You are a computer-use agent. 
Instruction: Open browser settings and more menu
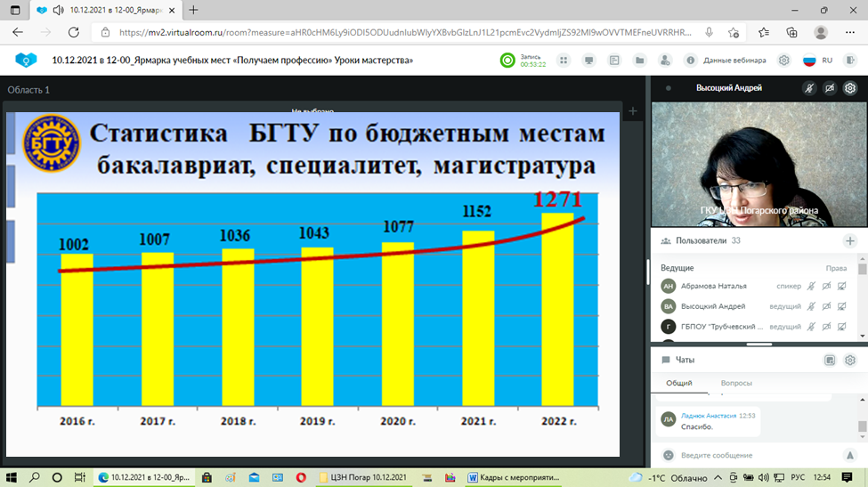click(850, 33)
